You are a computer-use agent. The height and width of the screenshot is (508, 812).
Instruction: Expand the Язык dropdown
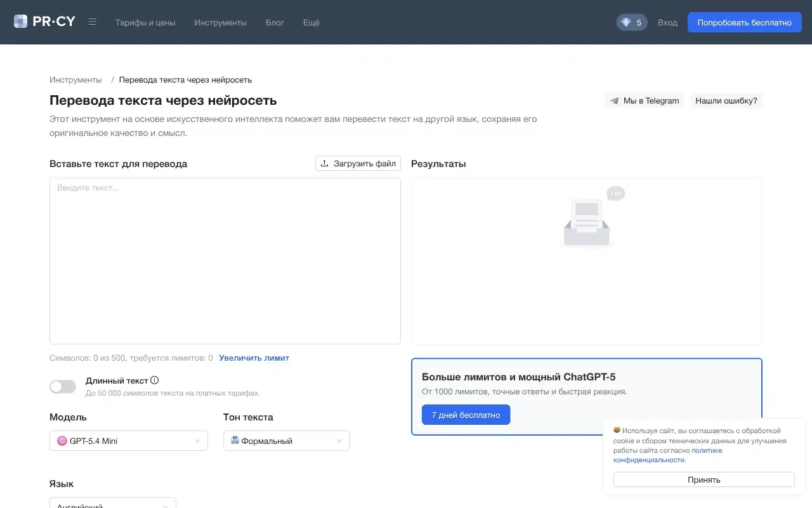click(x=113, y=503)
